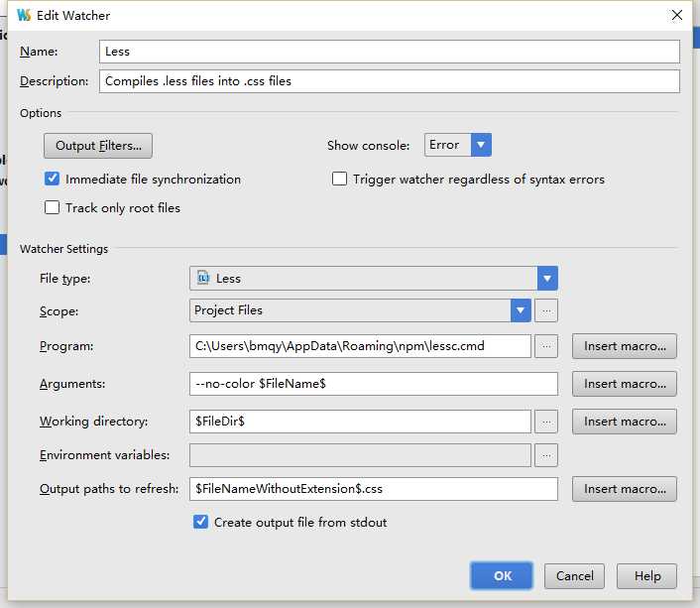The height and width of the screenshot is (608, 700).
Task: Click the 'Options' section label
Action: [41, 113]
